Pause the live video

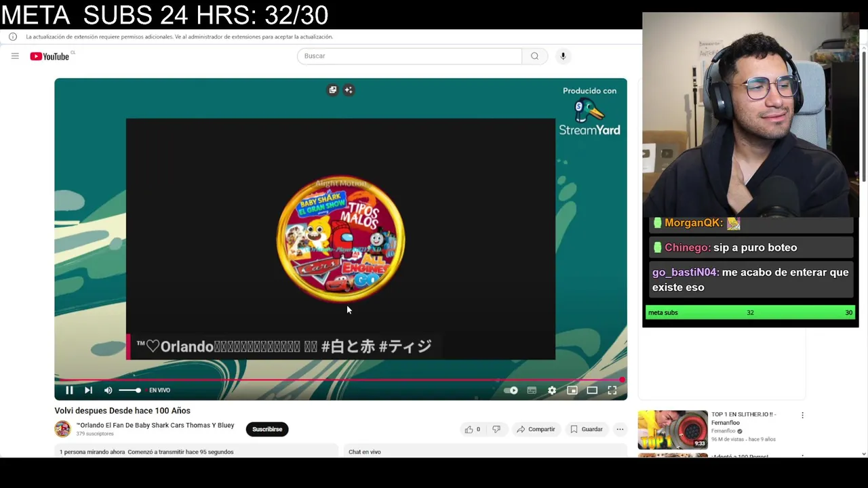tap(69, 390)
